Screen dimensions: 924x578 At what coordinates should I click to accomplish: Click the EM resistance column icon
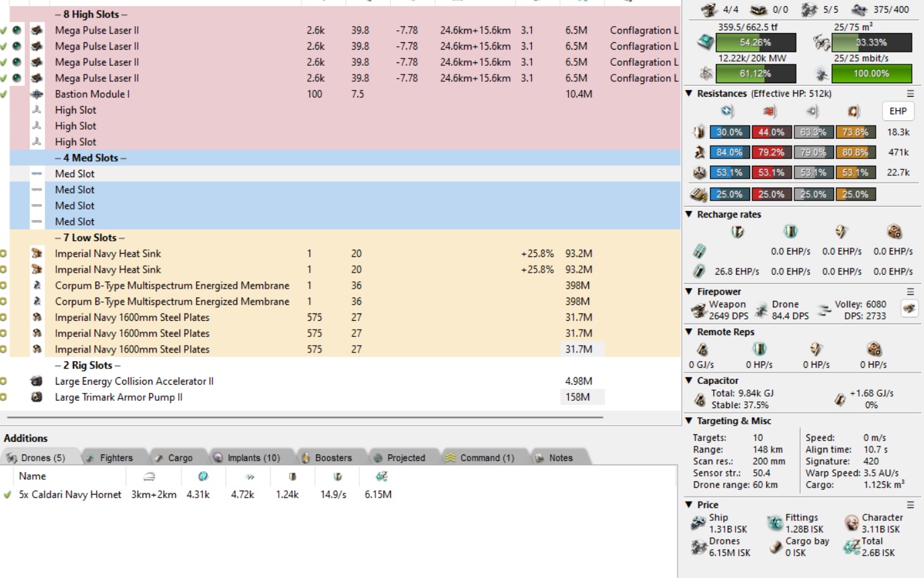click(727, 111)
